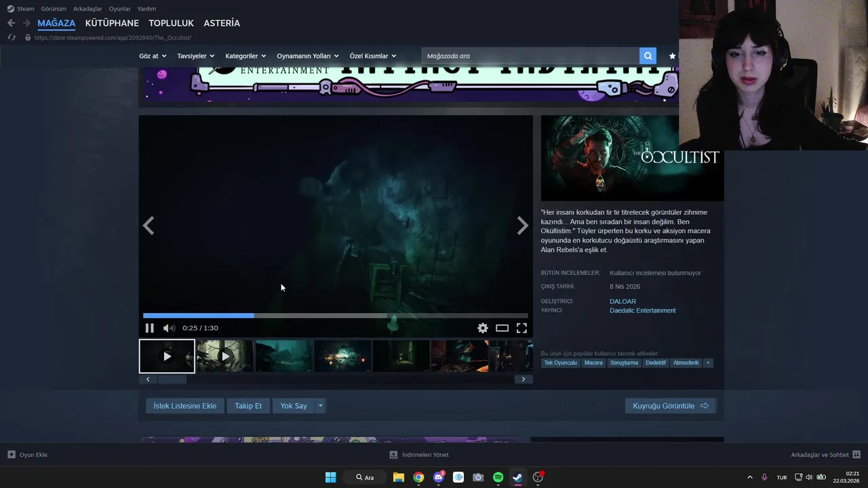Go back with the back arrow
Image resolution: width=868 pixels, height=488 pixels.
11,23
